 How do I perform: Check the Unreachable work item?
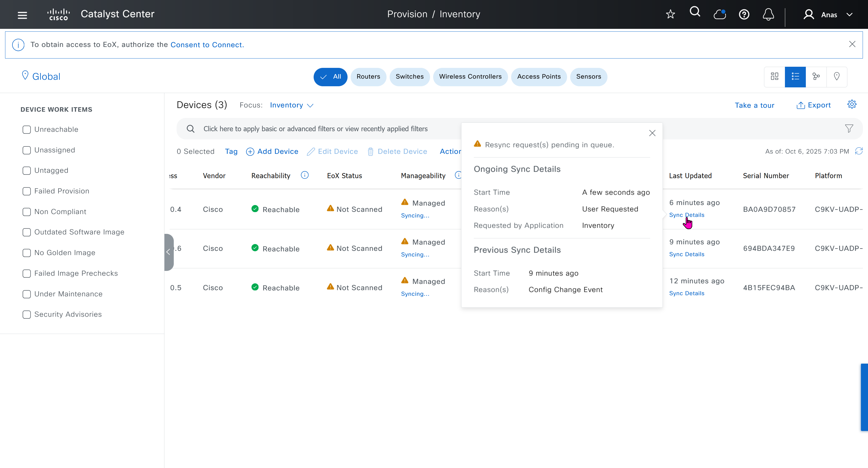click(x=27, y=130)
